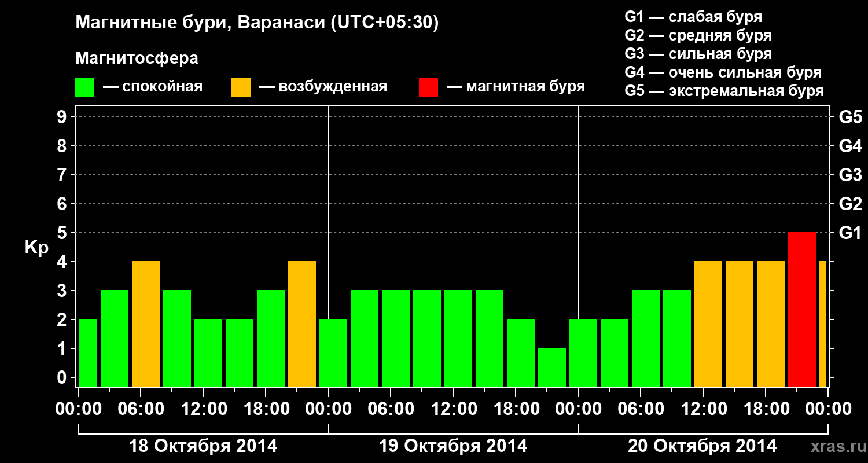This screenshot has width=868, height=463.
Task: Click the '— магнитная буря' legend label
Action: click(516, 87)
